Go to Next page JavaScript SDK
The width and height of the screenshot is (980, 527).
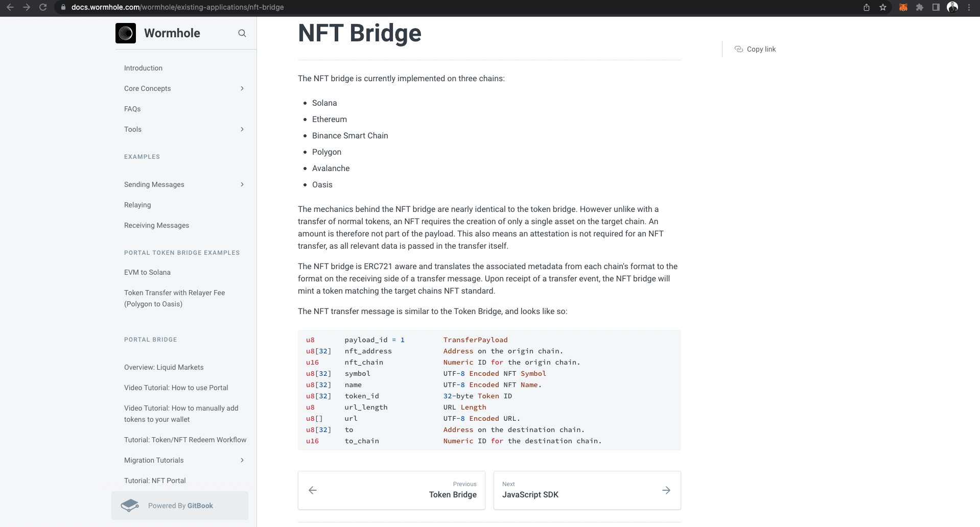(587, 490)
